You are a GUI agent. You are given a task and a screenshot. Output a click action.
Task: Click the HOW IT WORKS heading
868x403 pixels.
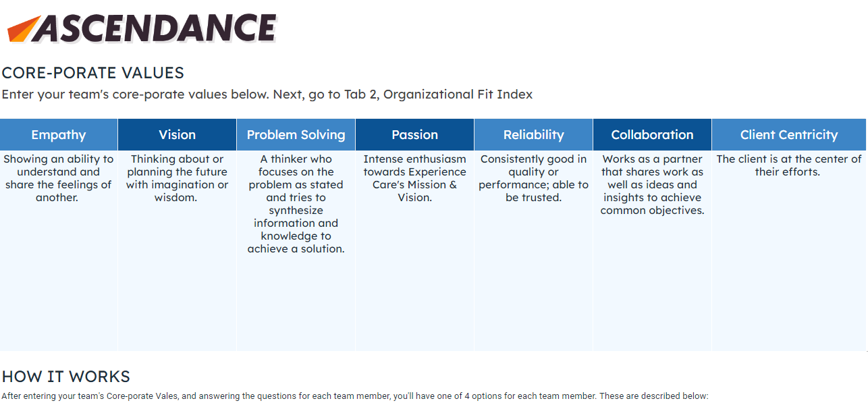65,376
